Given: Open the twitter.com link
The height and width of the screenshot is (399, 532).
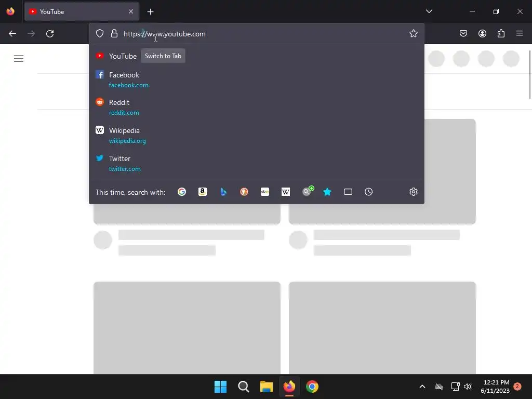Looking at the screenshot, I should click(x=125, y=169).
